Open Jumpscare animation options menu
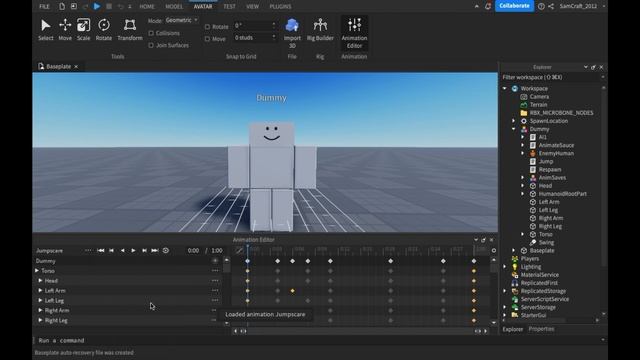Screen dimensions: 640x360 [88, 250]
